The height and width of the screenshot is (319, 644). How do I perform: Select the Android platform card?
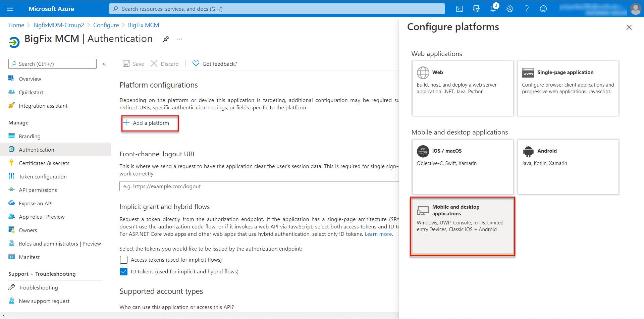(568, 167)
